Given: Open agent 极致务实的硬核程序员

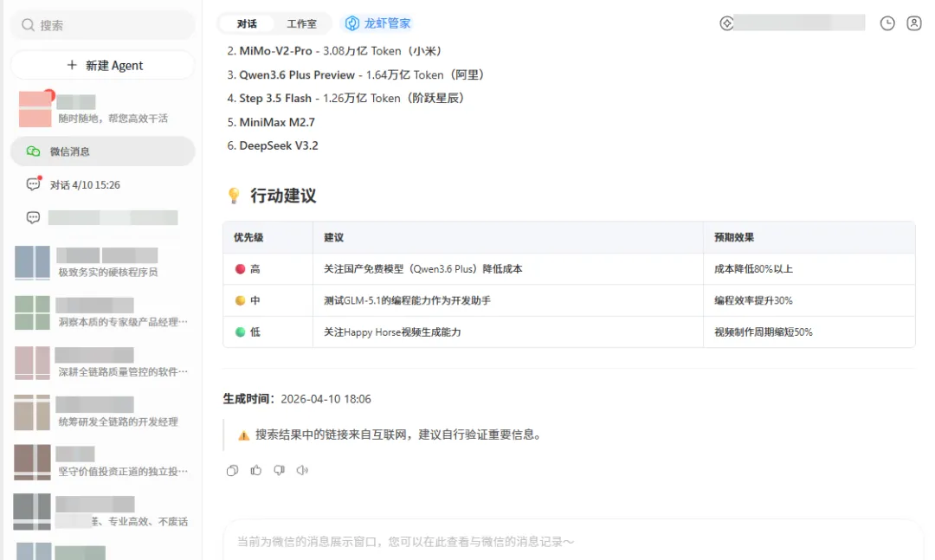Looking at the screenshot, I should pos(102,263).
